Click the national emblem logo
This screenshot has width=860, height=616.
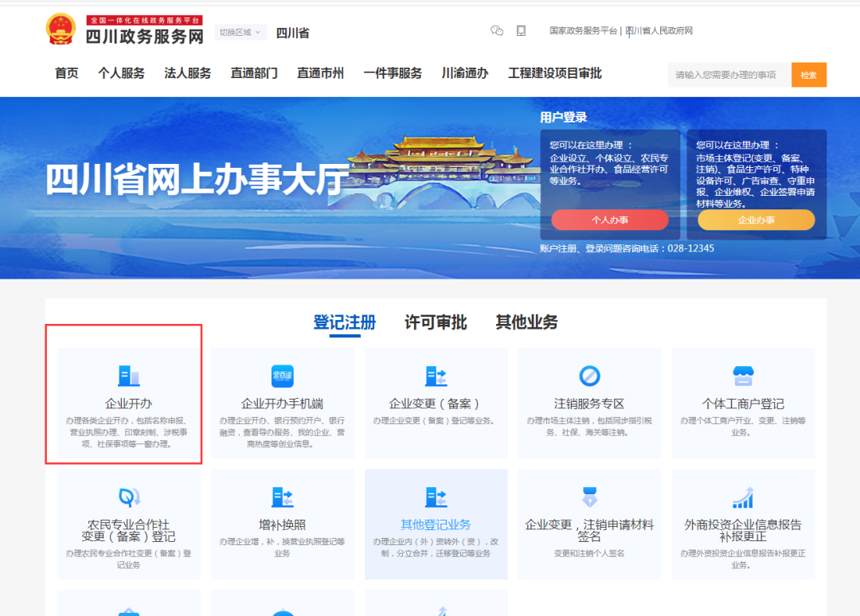coord(61,29)
